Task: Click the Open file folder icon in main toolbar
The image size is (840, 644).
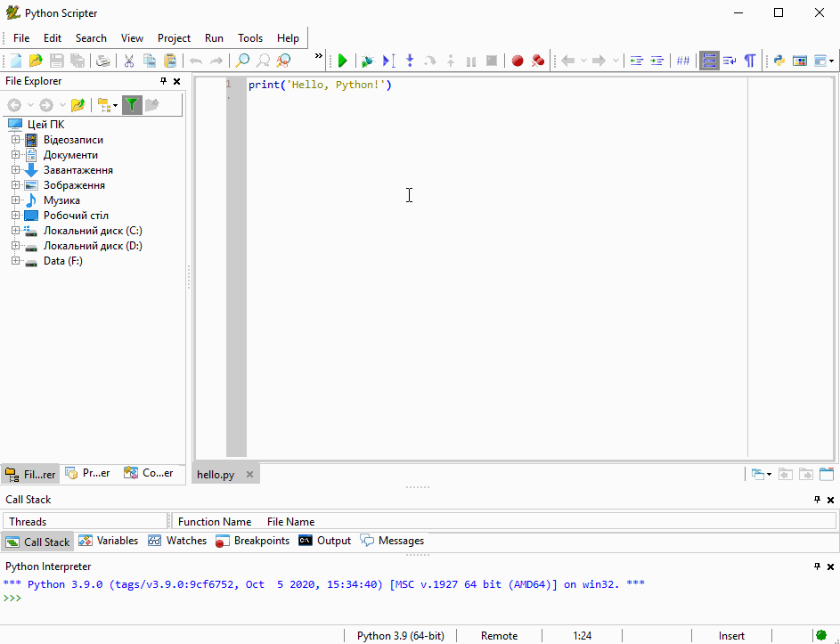Action: tap(36, 61)
